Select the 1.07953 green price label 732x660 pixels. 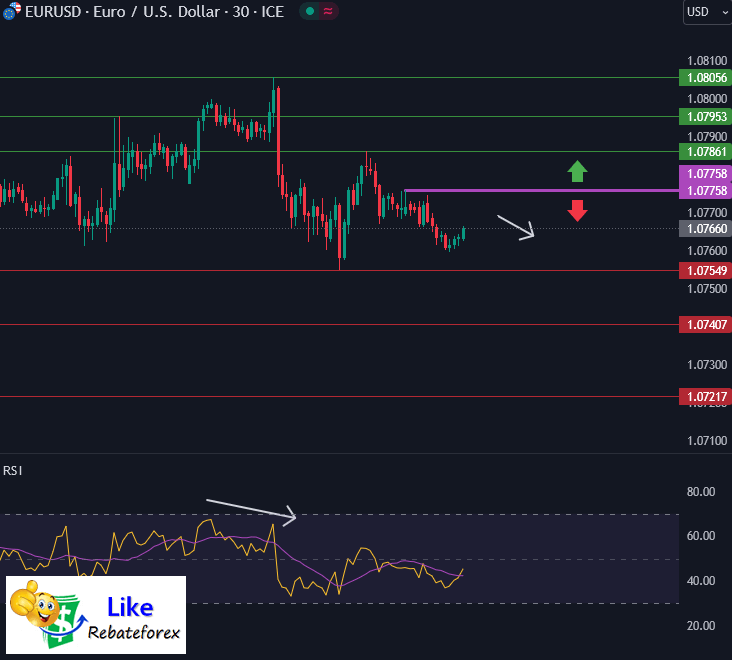705,116
